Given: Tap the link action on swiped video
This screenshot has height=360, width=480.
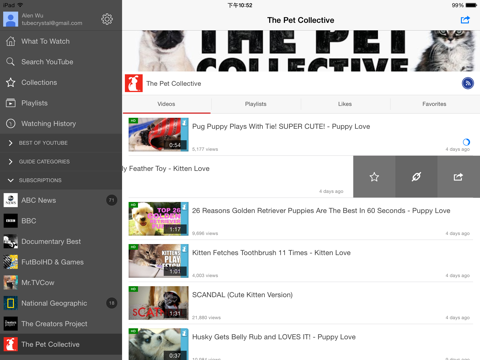Looking at the screenshot, I should click(416, 177).
